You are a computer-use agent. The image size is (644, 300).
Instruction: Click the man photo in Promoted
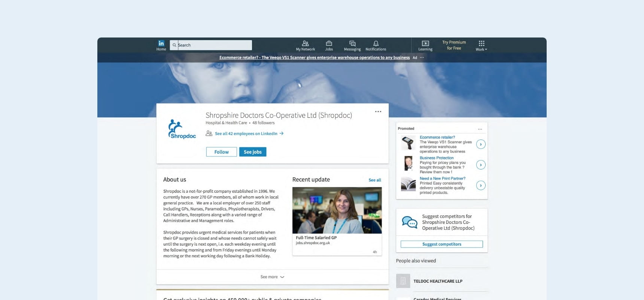(x=408, y=163)
